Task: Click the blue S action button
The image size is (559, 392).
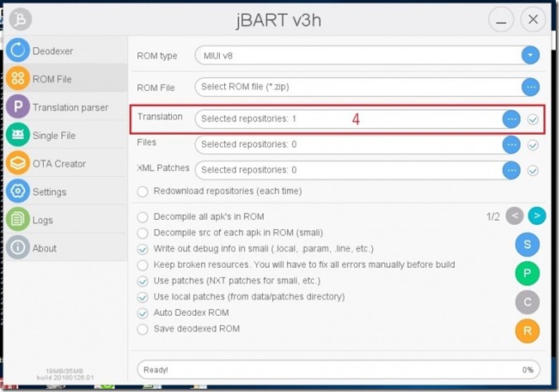Action: click(x=528, y=244)
